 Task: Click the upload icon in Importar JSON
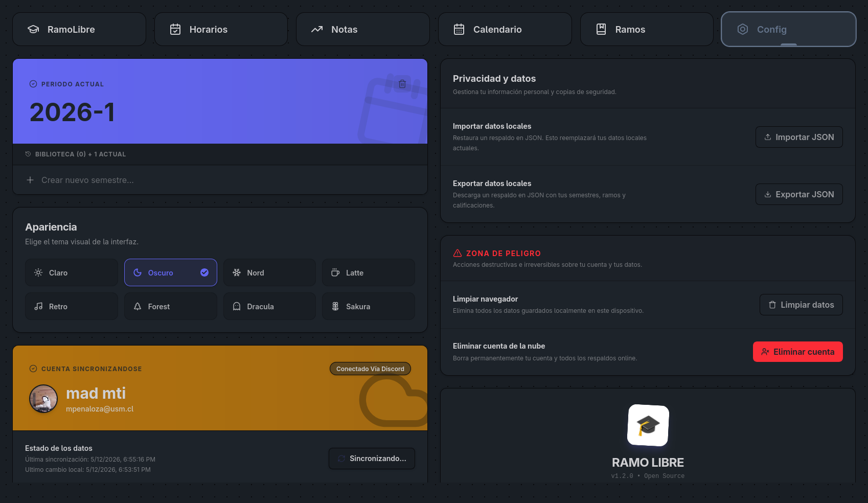[x=768, y=137]
